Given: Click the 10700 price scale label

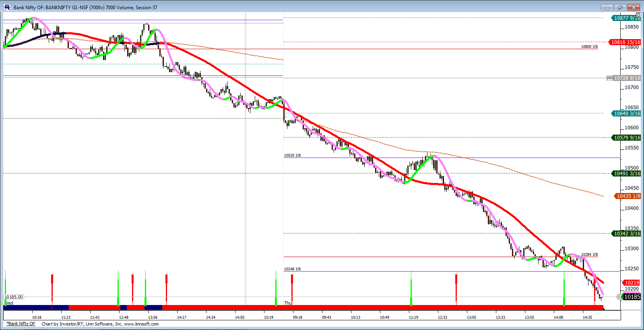Looking at the screenshot, I should (632, 87).
